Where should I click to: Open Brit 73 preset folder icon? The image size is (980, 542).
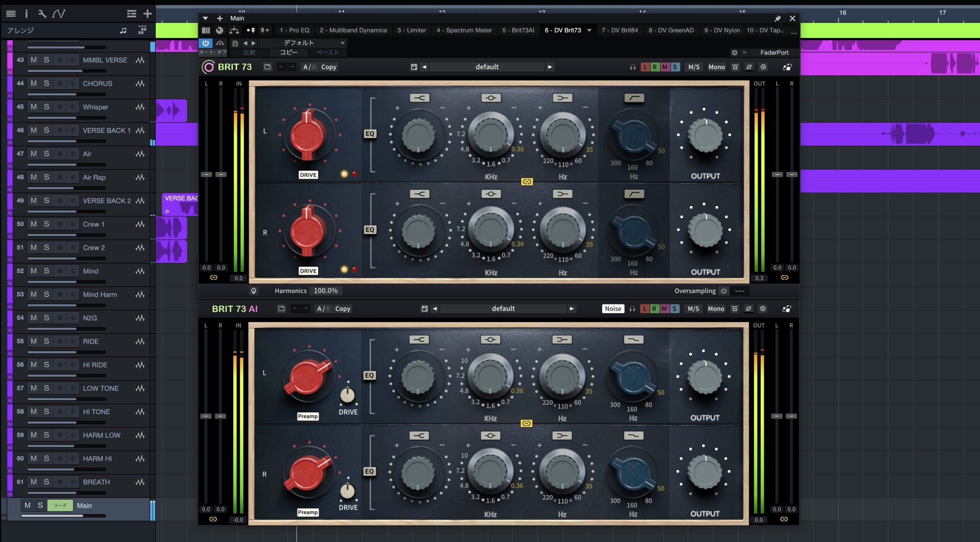tap(268, 67)
